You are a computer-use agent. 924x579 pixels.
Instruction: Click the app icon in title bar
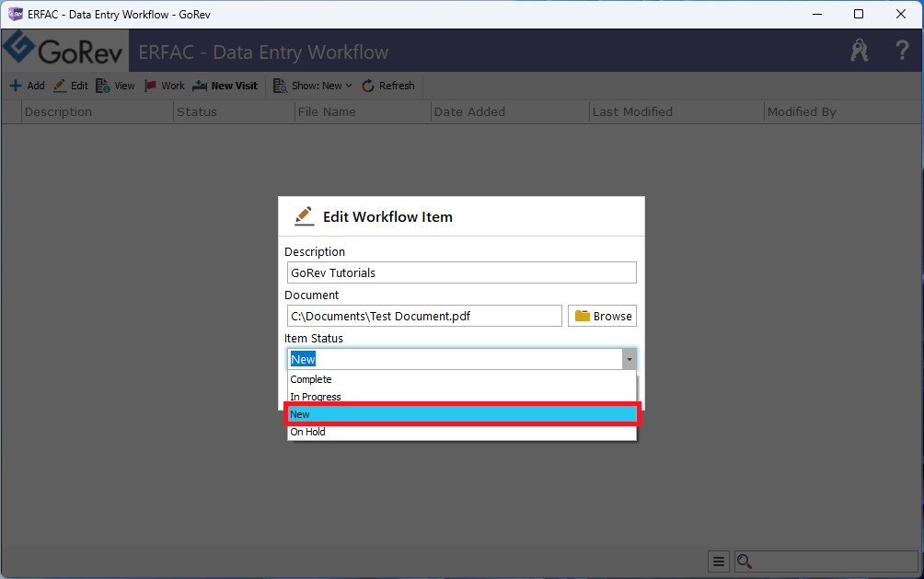point(16,14)
